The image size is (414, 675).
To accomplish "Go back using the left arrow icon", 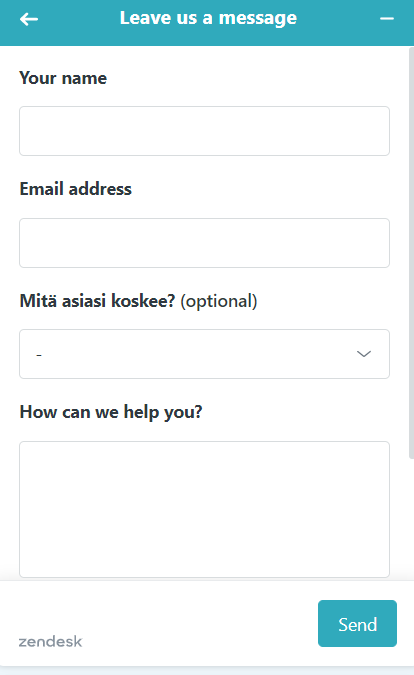I will (x=29, y=19).
